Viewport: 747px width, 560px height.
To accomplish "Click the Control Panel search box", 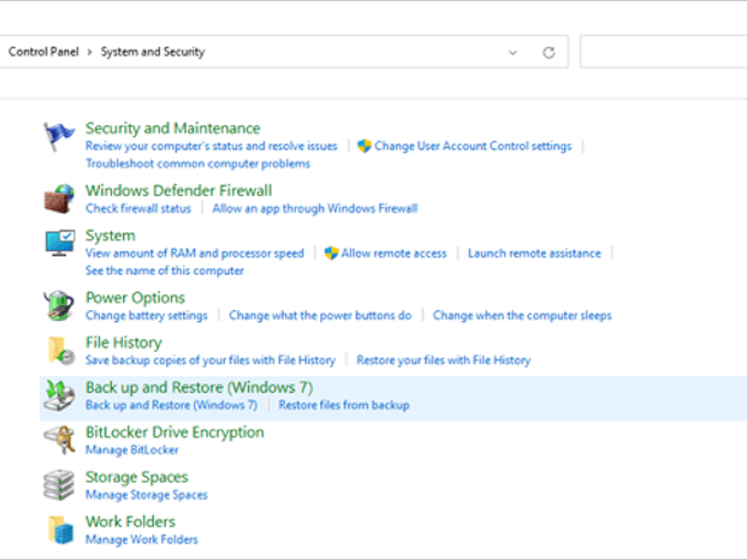I will pyautogui.click(x=663, y=52).
